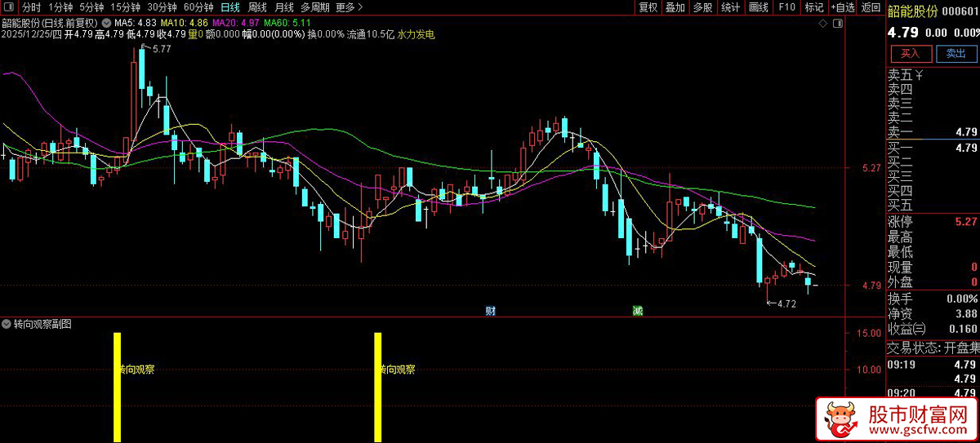The image size is (980, 443).
Task: Open 多周期 multi-period view
Action: (315, 7)
